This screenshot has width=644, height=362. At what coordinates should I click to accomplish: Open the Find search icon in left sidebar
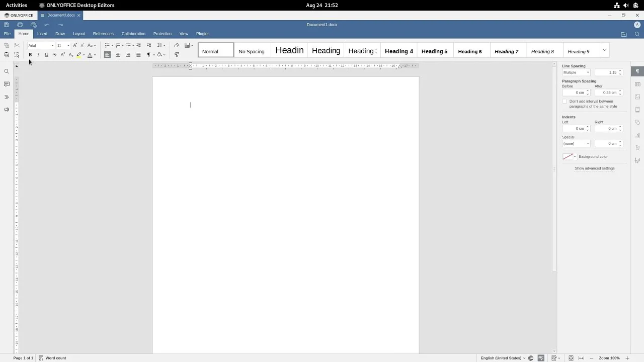(x=7, y=71)
